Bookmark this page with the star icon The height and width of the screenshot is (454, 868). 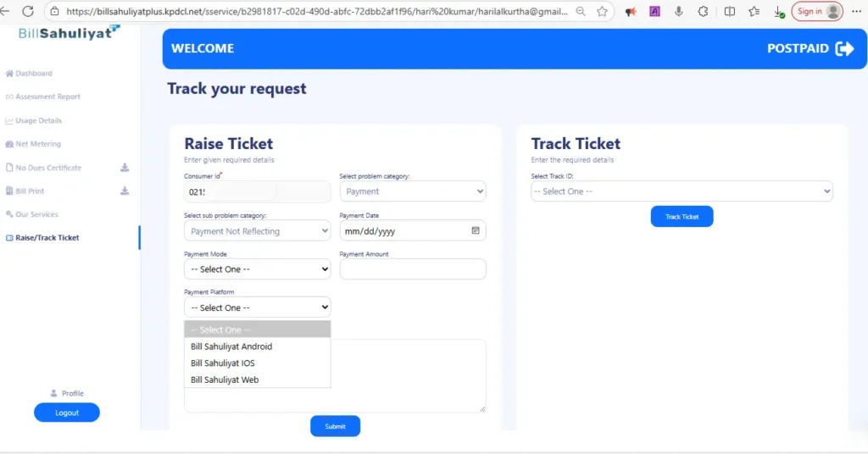pos(602,12)
